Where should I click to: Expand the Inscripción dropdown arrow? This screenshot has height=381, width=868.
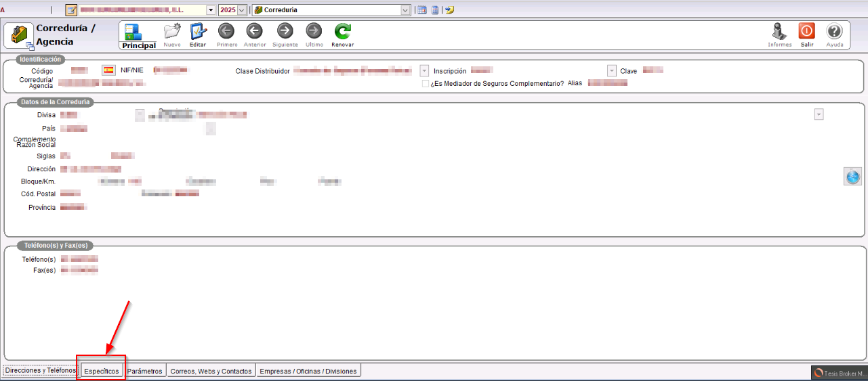pos(612,70)
